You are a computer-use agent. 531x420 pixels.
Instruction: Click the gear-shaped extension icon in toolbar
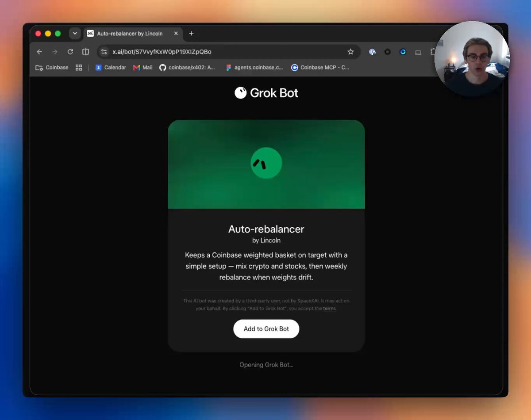388,52
